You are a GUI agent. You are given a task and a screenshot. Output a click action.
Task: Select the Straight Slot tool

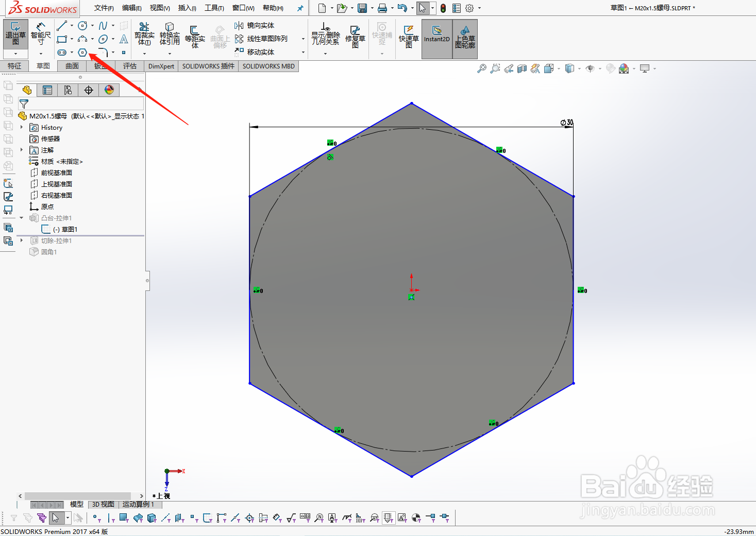click(62, 53)
